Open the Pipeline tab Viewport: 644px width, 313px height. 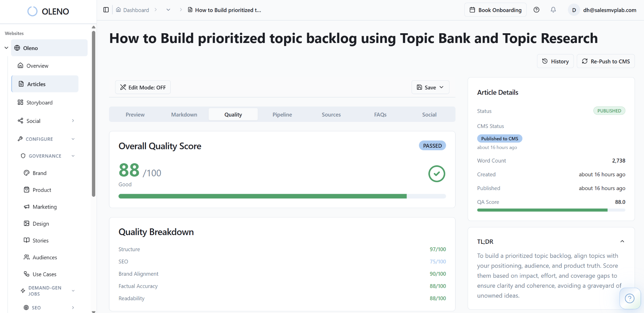pos(282,114)
